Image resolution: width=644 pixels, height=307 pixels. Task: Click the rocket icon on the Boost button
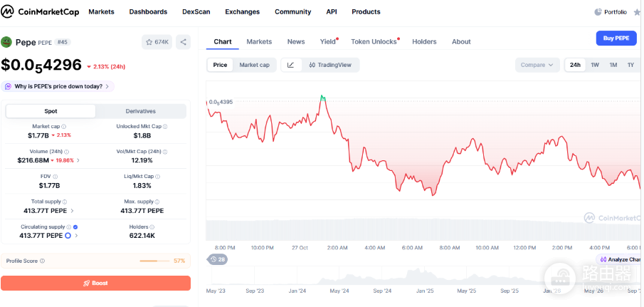click(x=87, y=283)
